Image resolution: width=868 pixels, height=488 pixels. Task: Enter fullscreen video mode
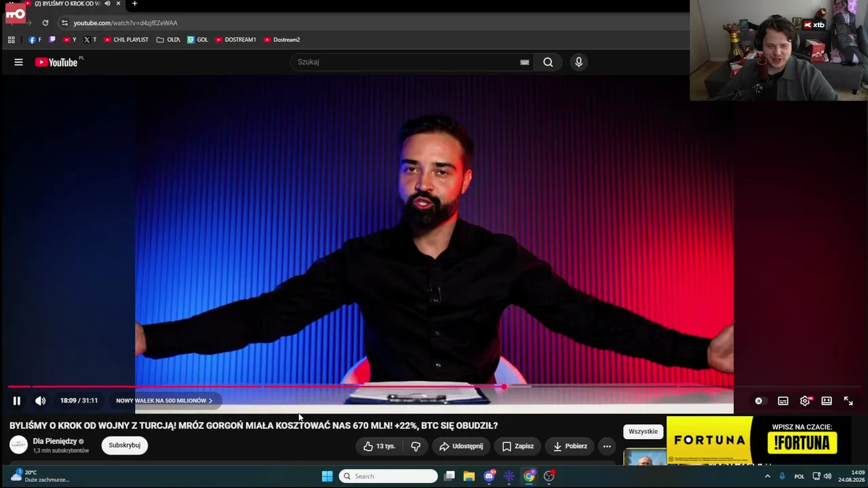tap(848, 401)
